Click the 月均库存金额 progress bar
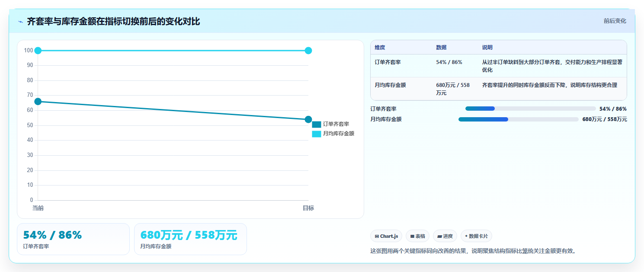Viewport: 644px width, 272px height. pyautogui.click(x=519, y=119)
